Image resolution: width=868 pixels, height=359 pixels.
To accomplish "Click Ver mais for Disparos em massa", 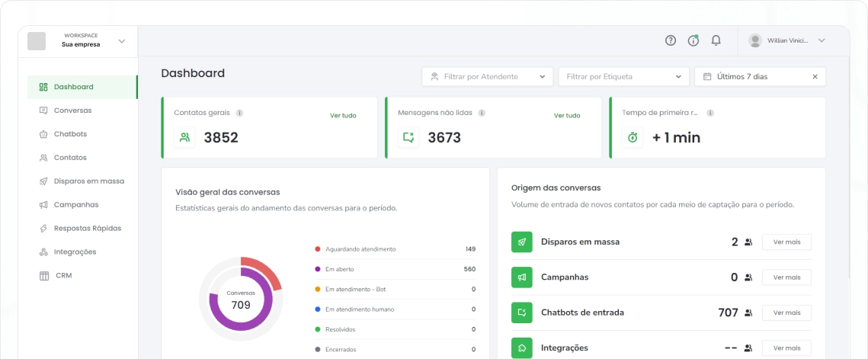I will tap(786, 242).
